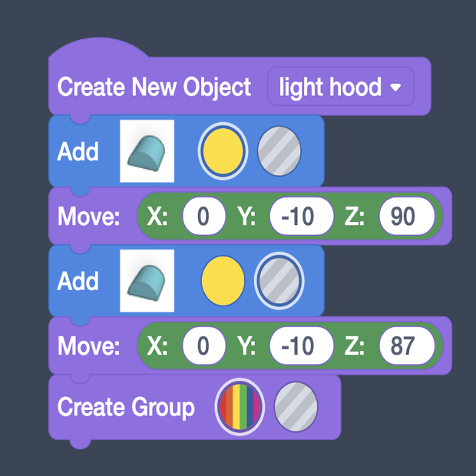Select the Create Group block label
The width and height of the screenshot is (476, 476).
point(126,405)
